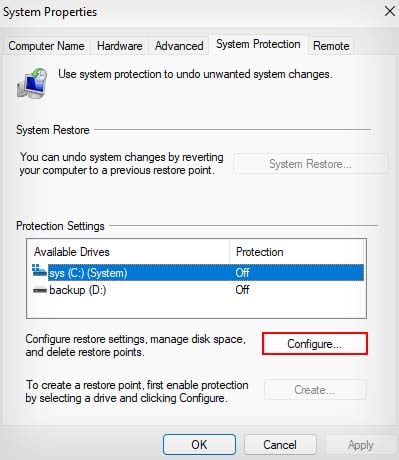Open the Hardware tab
This screenshot has width=399, height=460.
click(x=120, y=46)
